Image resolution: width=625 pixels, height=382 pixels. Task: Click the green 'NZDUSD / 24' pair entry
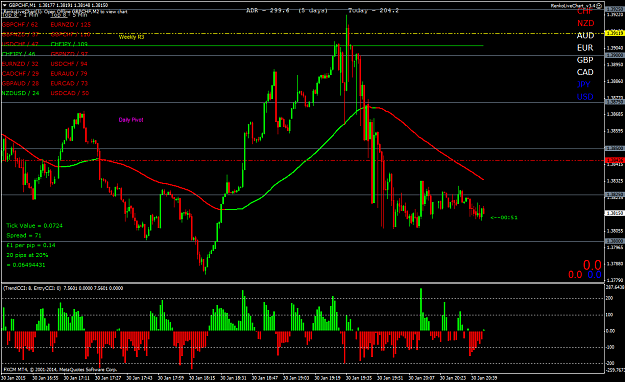click(20, 93)
